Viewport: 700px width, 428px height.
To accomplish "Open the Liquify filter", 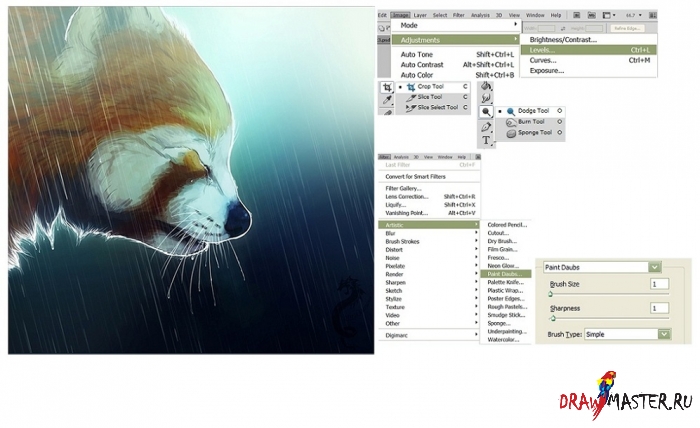I will tap(429, 205).
